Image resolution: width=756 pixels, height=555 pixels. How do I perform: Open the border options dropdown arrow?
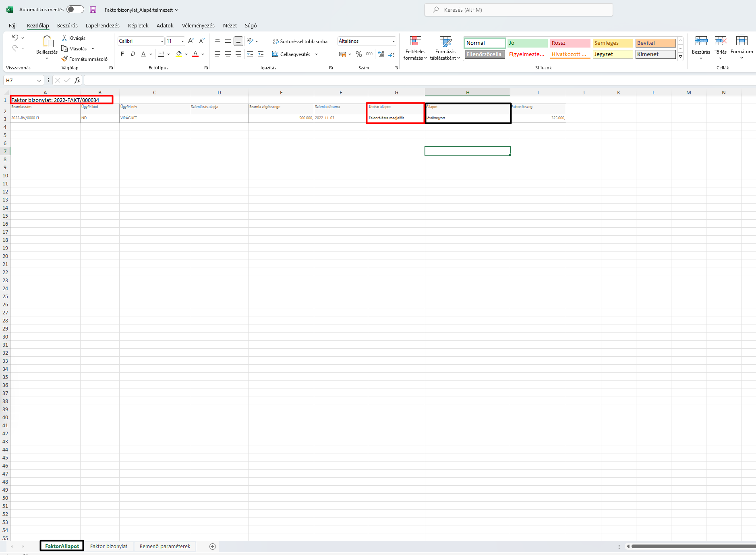(168, 54)
